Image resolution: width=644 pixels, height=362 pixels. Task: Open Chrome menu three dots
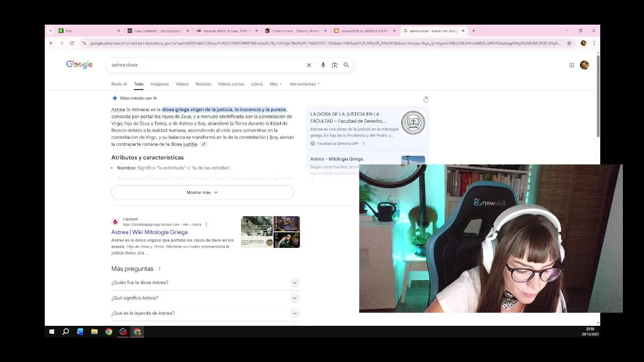point(594,43)
